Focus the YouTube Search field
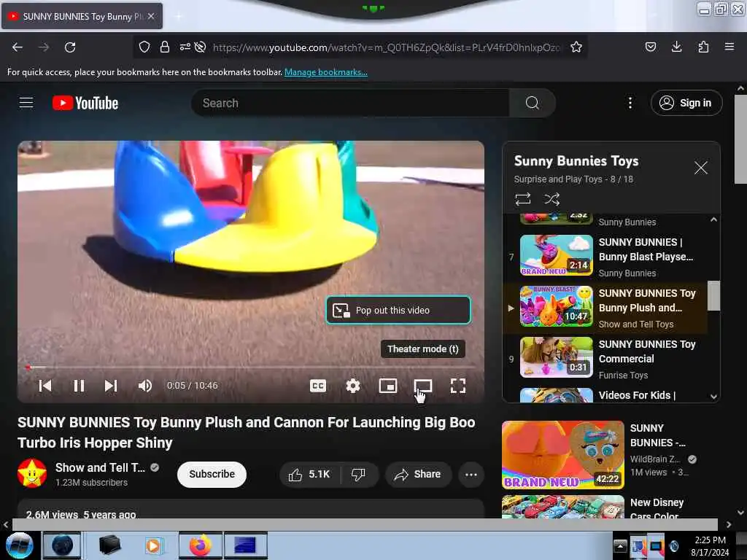Viewport: 747px width, 560px height. coord(350,103)
